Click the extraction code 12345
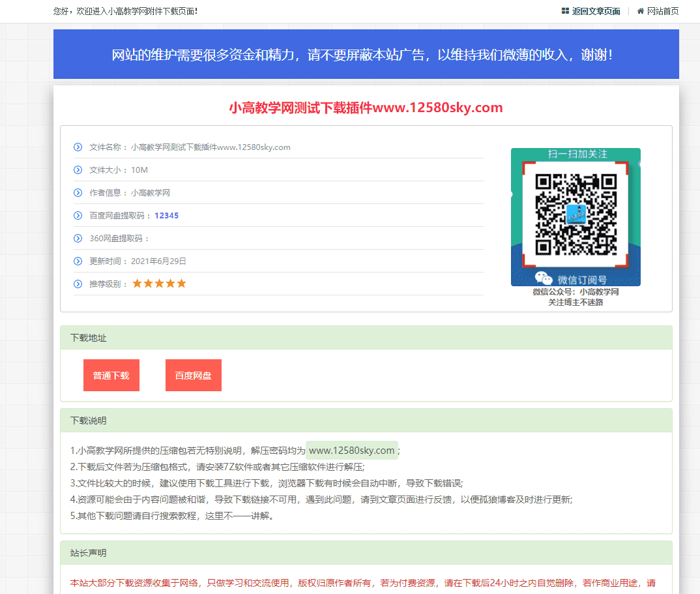The image size is (700, 594). 166,215
